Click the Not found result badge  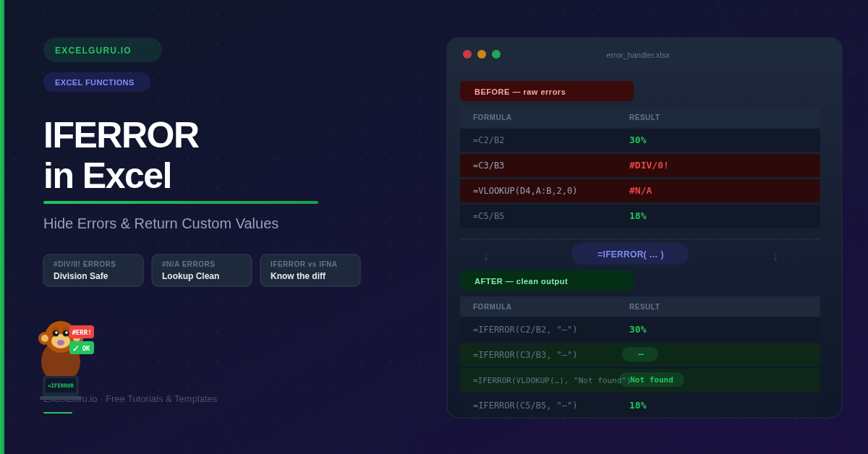point(652,380)
